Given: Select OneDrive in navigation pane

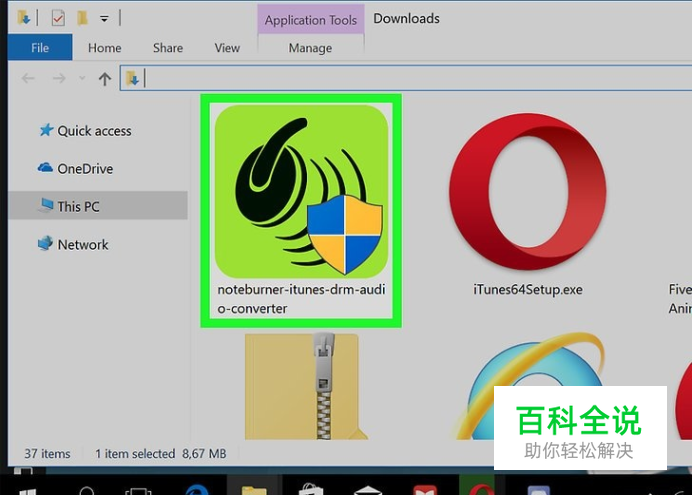Looking at the screenshot, I should point(85,169).
